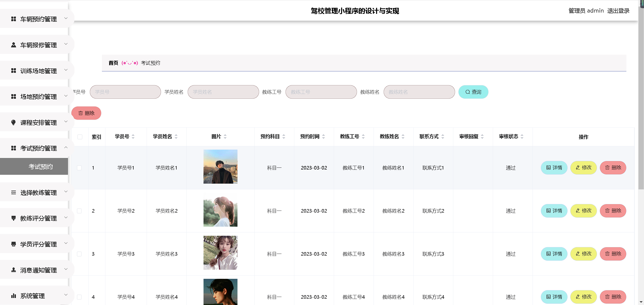Click 删除 for row 学员号3

(x=613, y=254)
